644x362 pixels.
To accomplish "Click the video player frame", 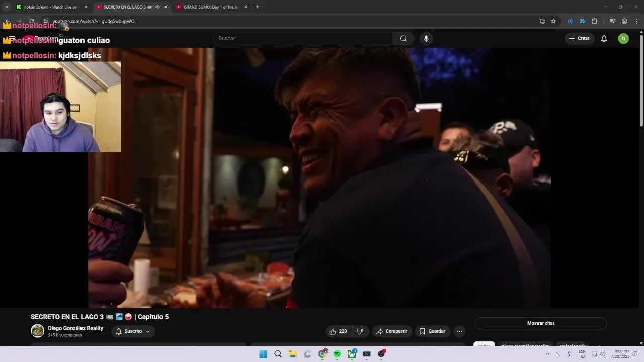I will tap(319, 177).
